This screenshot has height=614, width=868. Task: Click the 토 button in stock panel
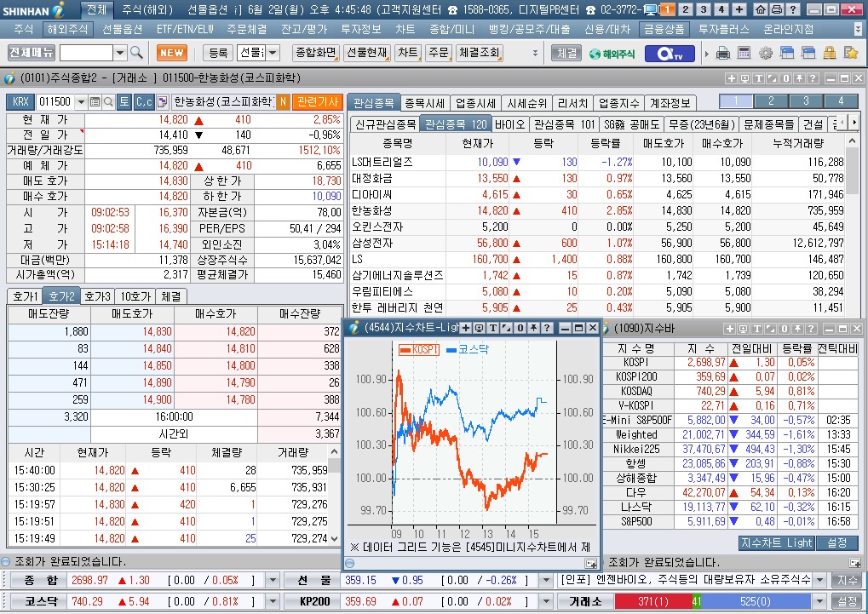tap(124, 102)
